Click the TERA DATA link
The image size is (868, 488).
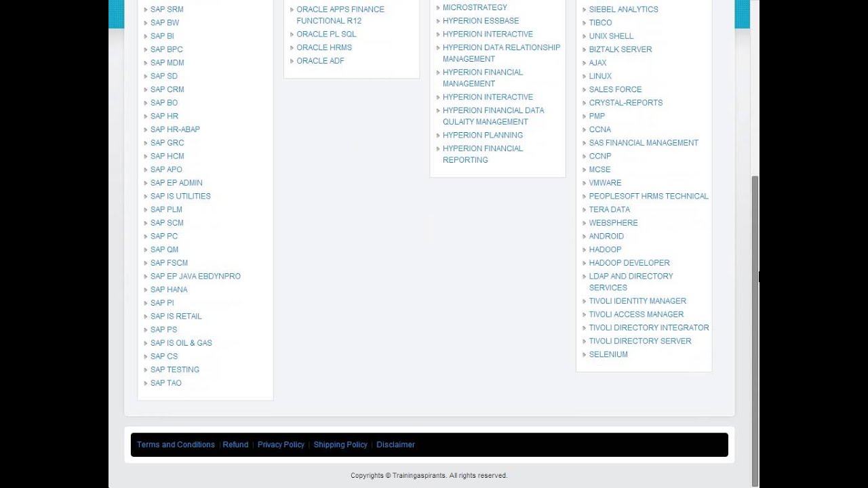pyautogui.click(x=610, y=210)
